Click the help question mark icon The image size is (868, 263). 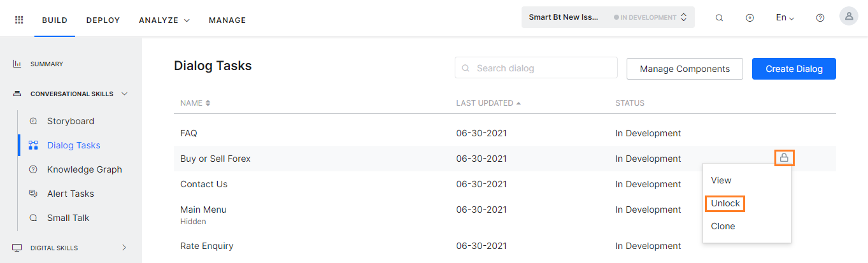820,18
